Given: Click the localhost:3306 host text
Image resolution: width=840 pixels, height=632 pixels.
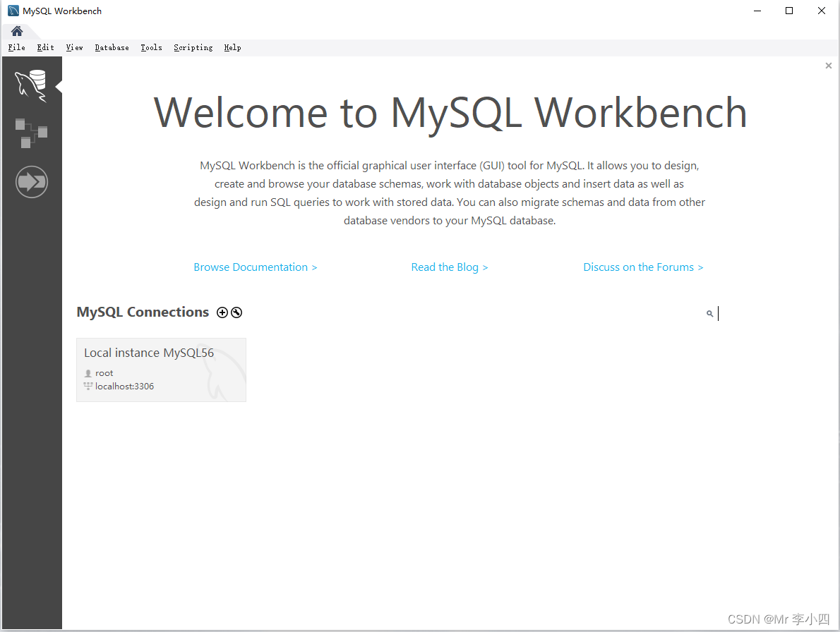Looking at the screenshot, I should coord(124,387).
